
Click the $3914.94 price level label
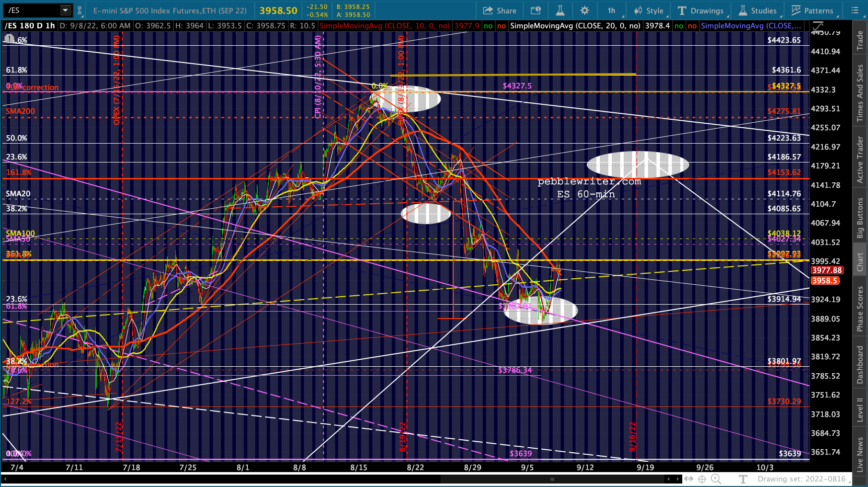point(784,299)
